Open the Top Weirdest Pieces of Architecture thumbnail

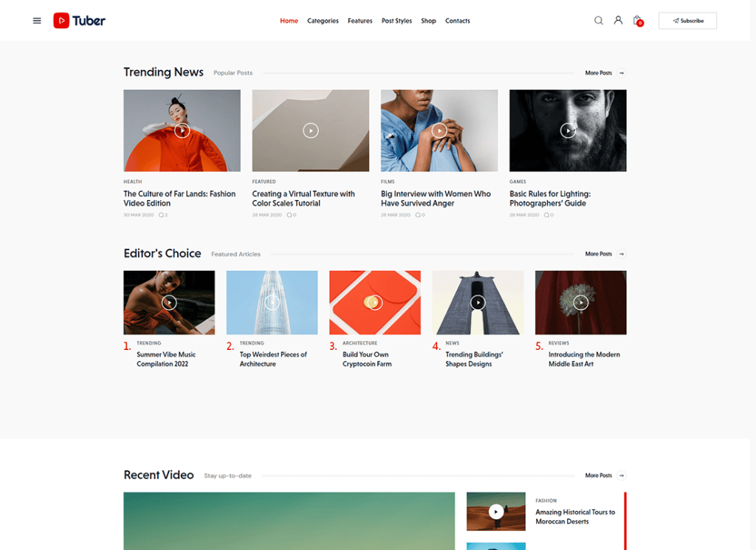click(x=272, y=302)
